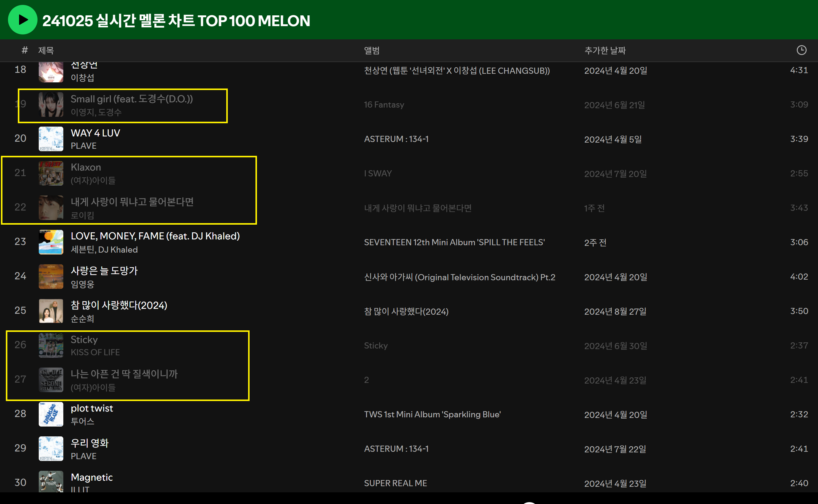Open song LOVE, MONEY, FAME (feat. DJ Khaled)
This screenshot has height=504, width=818.
pyautogui.click(x=155, y=236)
